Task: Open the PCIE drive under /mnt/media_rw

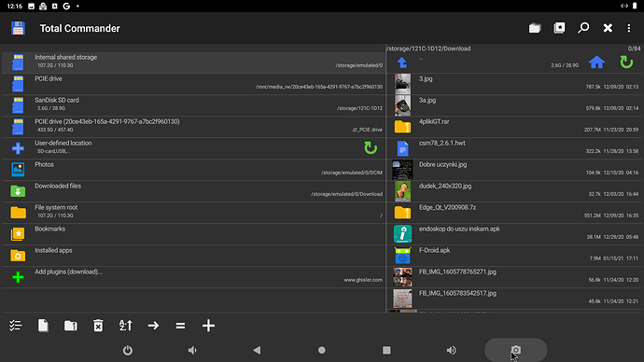Action: point(193,84)
